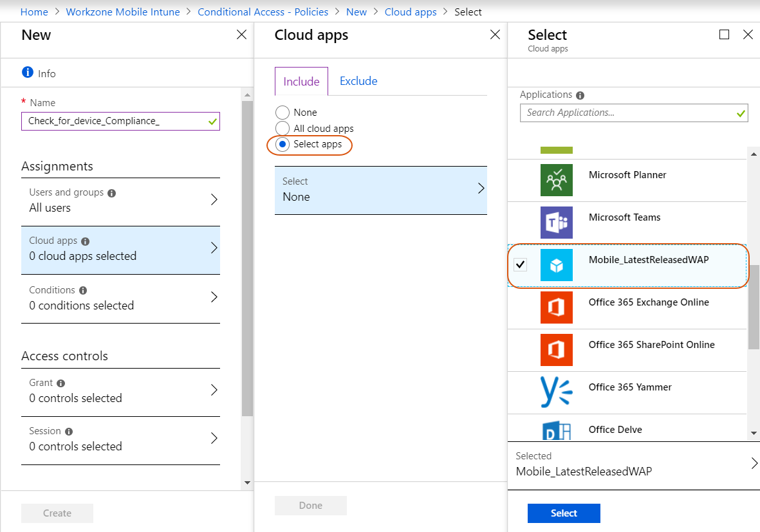Screen dimensions: 760x532
Task: Click the Search Applications field
Action: point(634,113)
